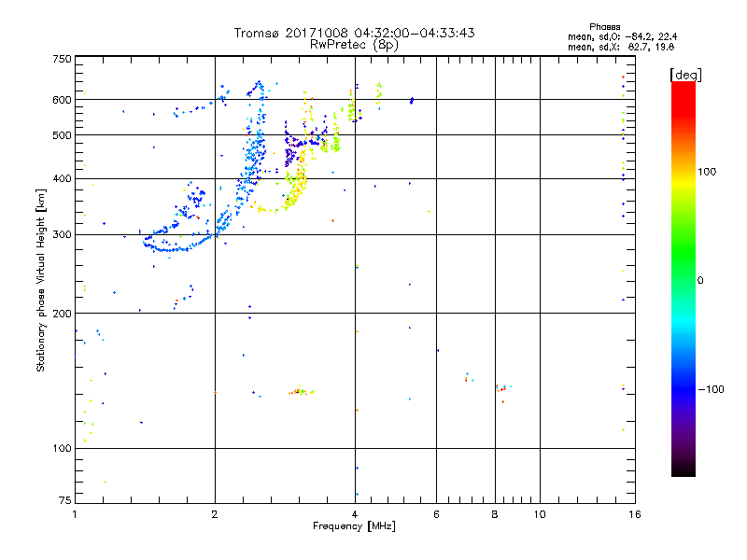The width and height of the screenshot is (747, 560).
Task: Click the RwPretec (8p) subtitle
Action: (x=354, y=45)
